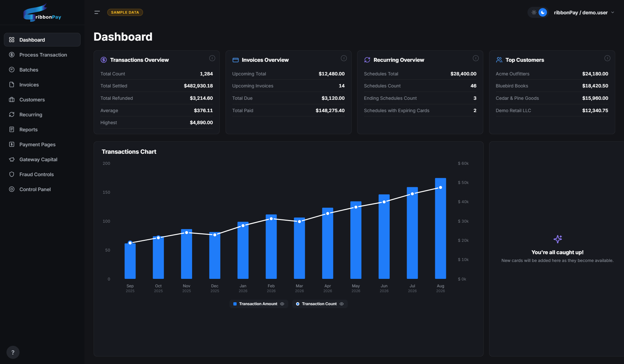The image size is (624, 364).
Task: Open info icon on Transactions Overview card
Action: tap(212, 58)
